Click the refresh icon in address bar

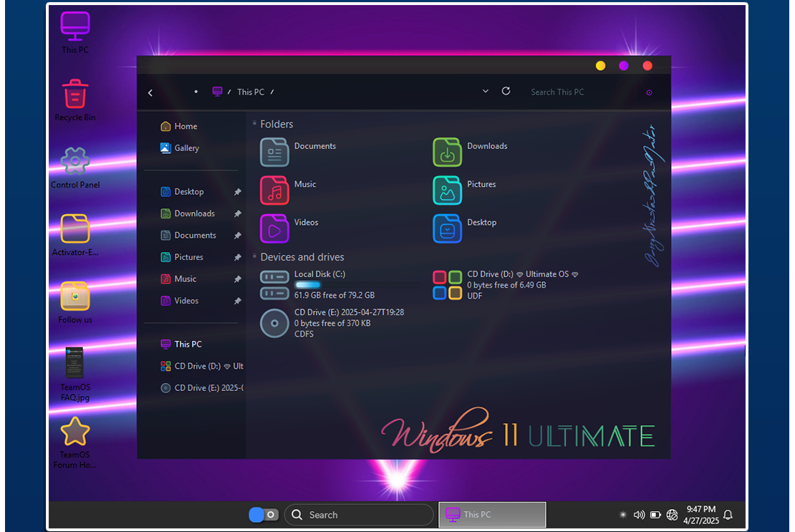click(x=506, y=92)
